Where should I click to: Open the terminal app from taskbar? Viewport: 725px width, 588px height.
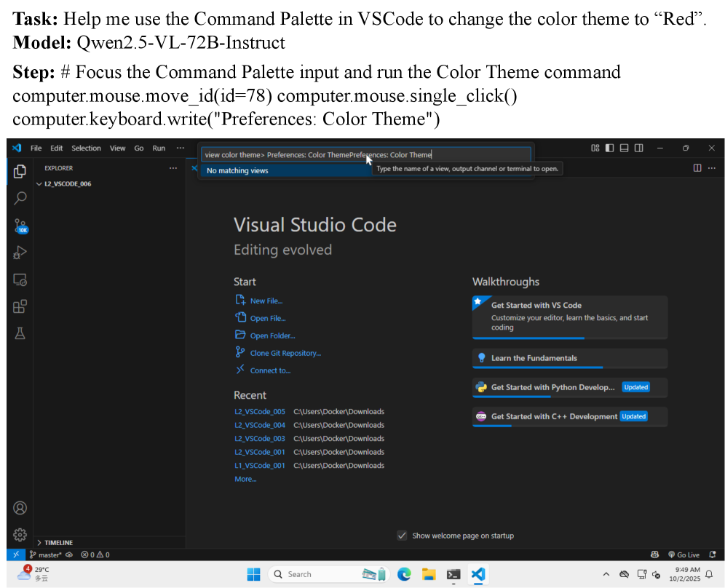[x=453, y=575]
